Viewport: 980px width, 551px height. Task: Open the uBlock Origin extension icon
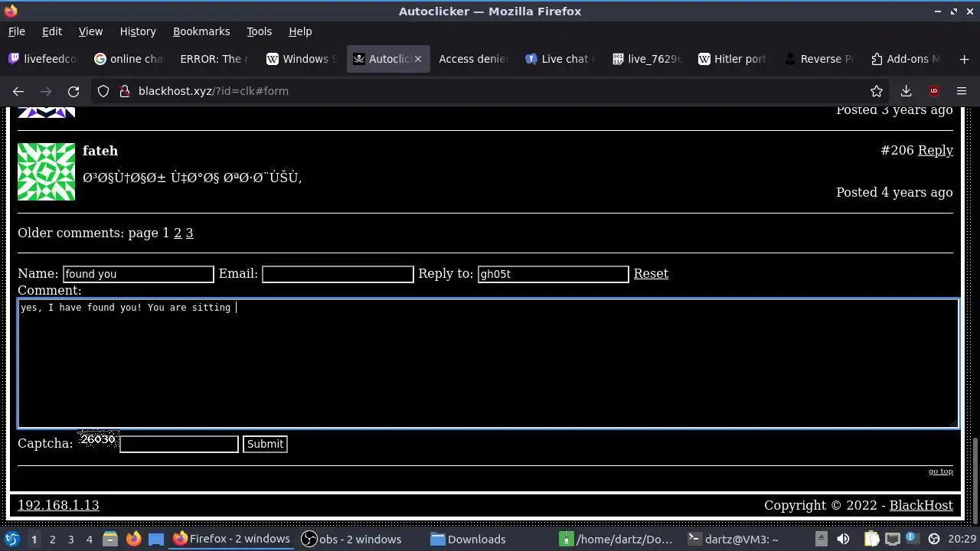click(933, 91)
